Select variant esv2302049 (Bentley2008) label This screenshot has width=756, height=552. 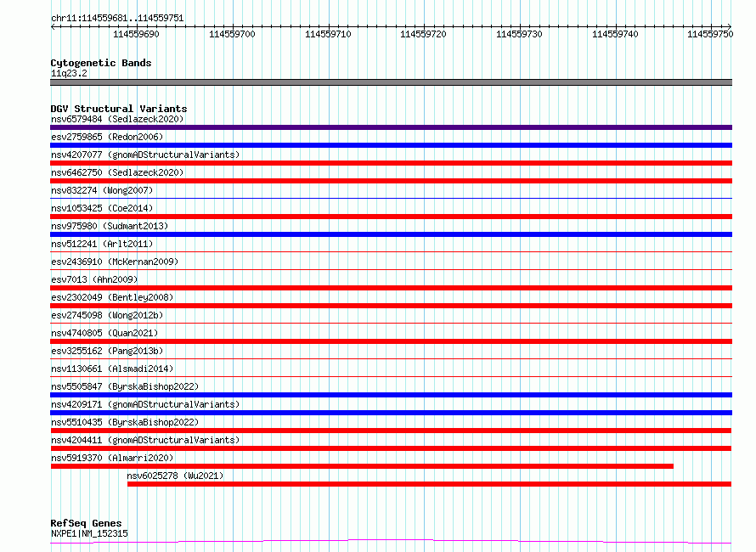112,297
